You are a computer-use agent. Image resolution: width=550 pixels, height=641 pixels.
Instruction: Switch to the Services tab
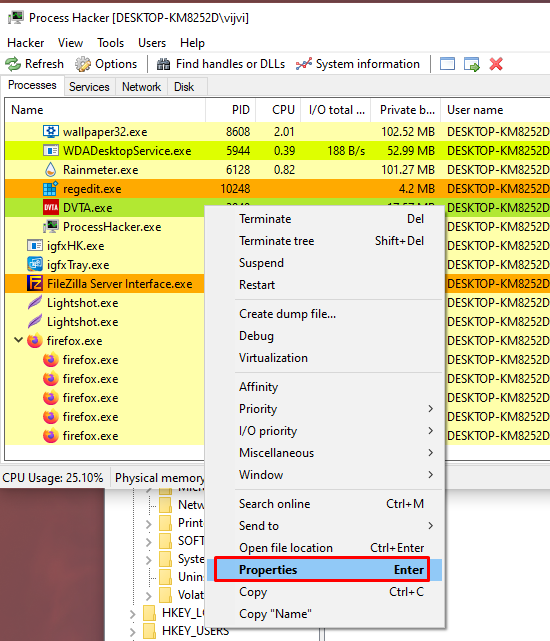pyautogui.click(x=89, y=87)
